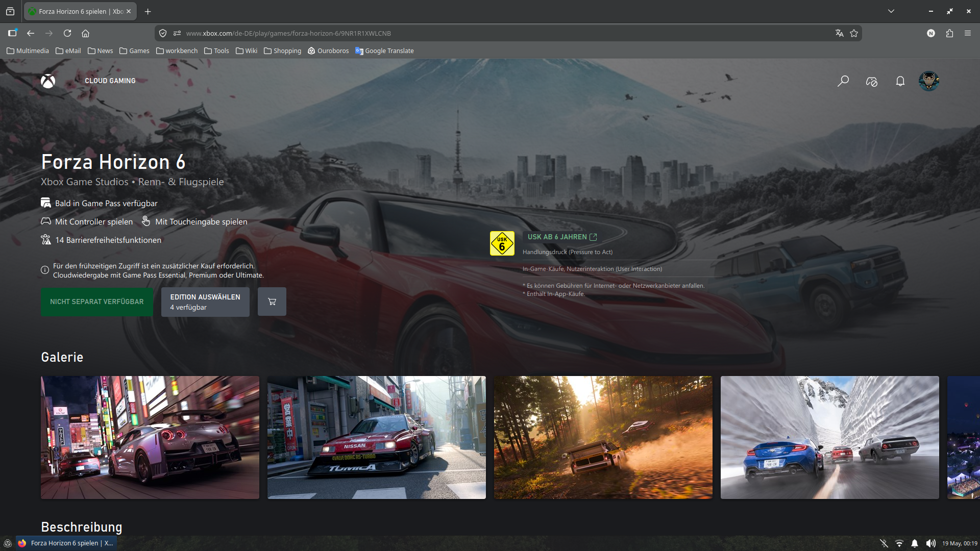Expand the Wiki bookmarks folder
Viewport: 980px width, 551px height.
(247, 51)
